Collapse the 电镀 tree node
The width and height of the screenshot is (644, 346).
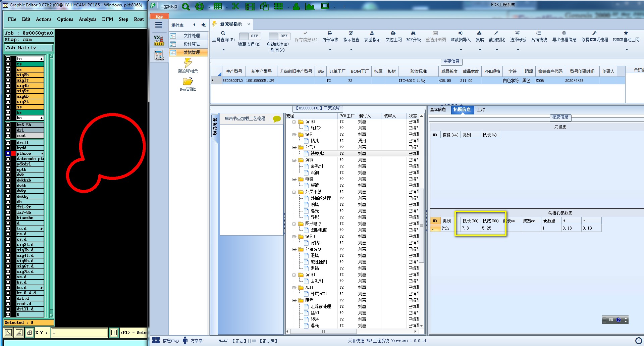point(294,179)
